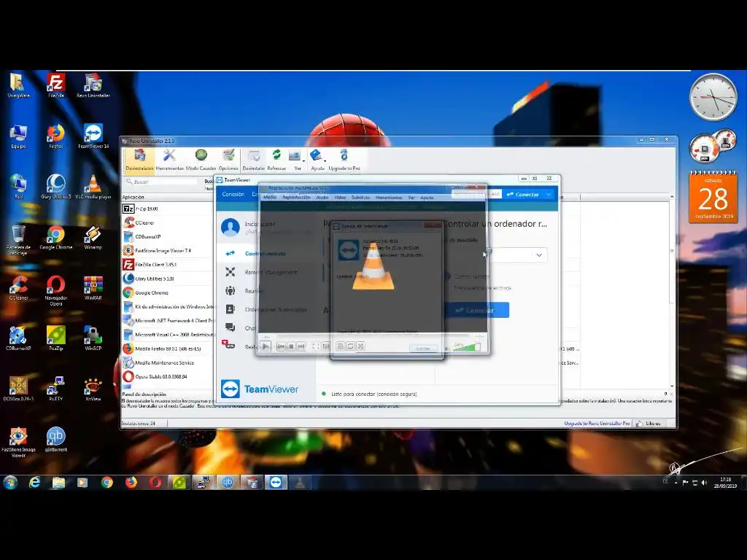
Task: Open the Herramientas menu in VLC
Action: [389, 197]
